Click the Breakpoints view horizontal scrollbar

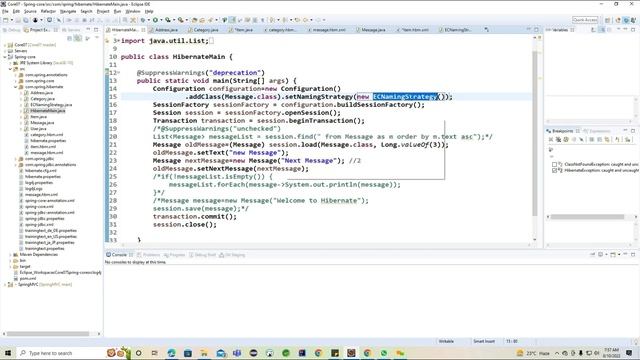pos(587,217)
